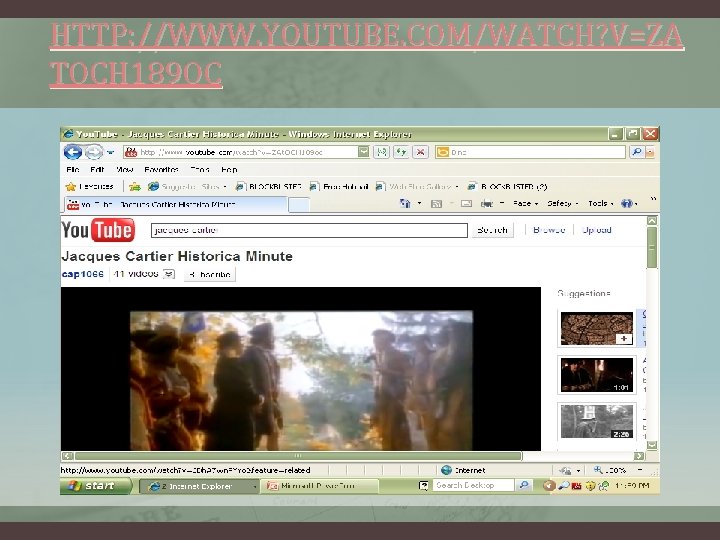This screenshot has height=540, width=720.
Task: Select the YouTube Jacques Cartier tab
Action: 174,204
